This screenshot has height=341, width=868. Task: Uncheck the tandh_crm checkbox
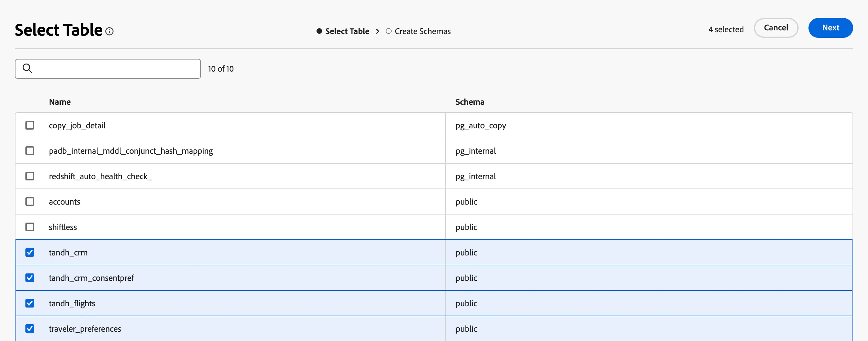(30, 252)
